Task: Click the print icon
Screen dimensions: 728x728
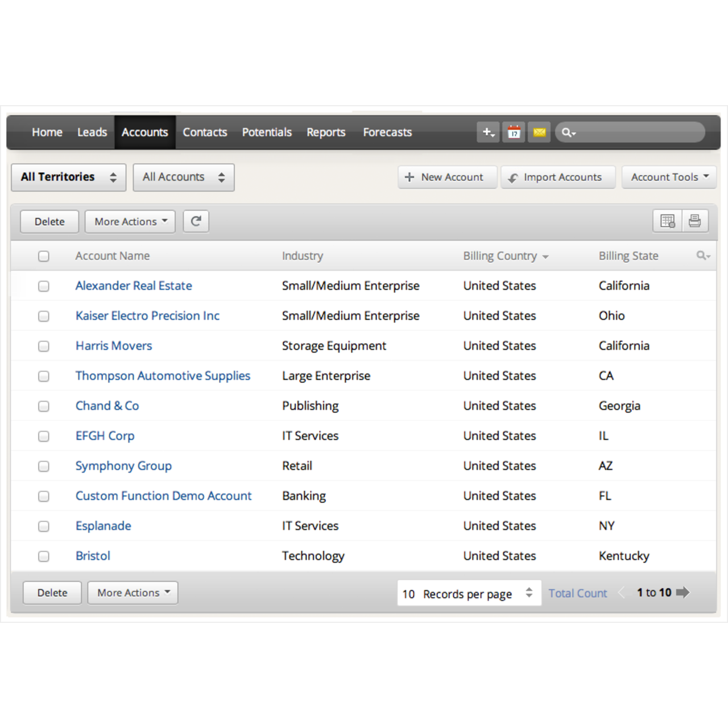Action: [x=694, y=221]
